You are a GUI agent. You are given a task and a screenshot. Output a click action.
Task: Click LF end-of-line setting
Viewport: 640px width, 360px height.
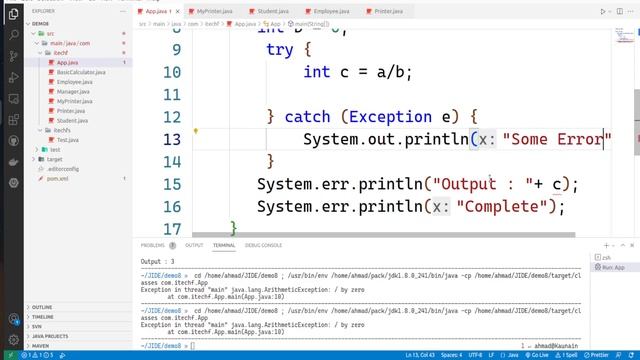[x=491, y=356]
